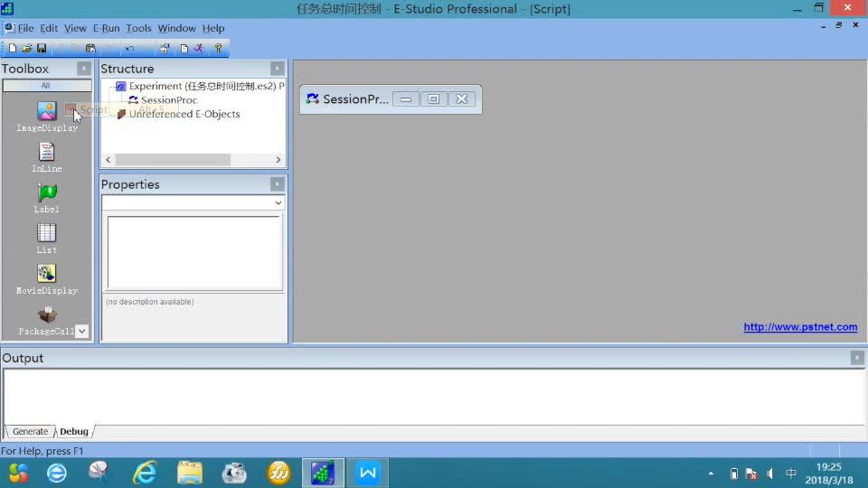Viewport: 868px width, 488px height.
Task: Open the Window menu
Action: [176, 28]
